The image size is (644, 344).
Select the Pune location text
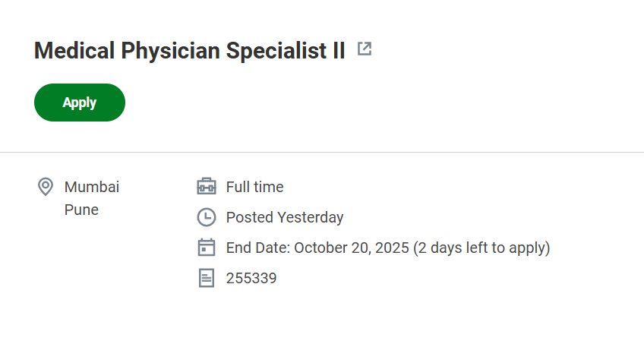81,210
